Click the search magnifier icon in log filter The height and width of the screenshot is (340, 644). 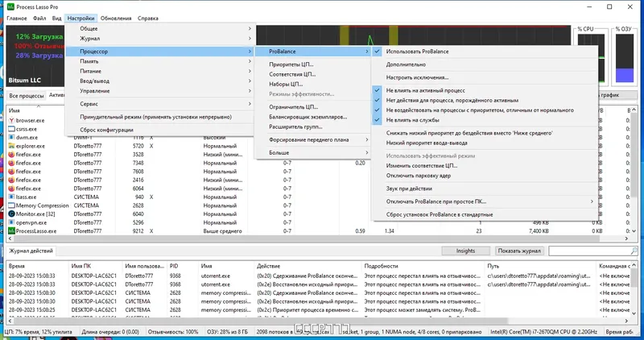tap(634, 251)
